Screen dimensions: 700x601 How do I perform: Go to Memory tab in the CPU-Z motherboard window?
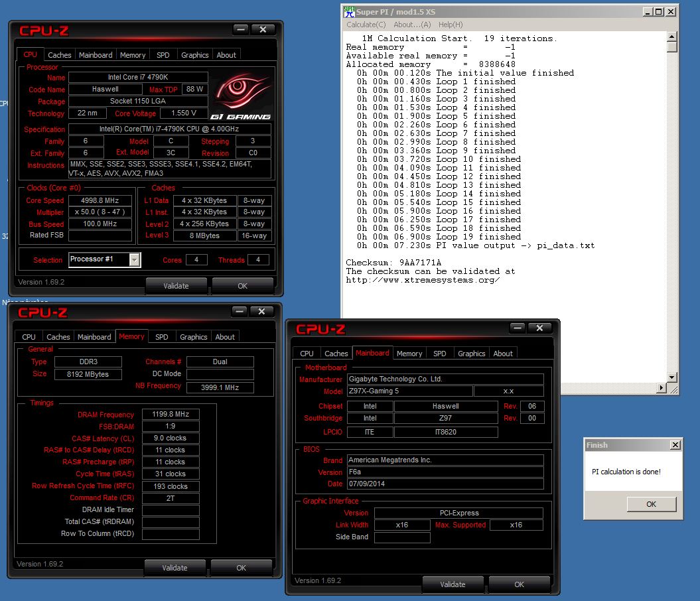point(409,354)
